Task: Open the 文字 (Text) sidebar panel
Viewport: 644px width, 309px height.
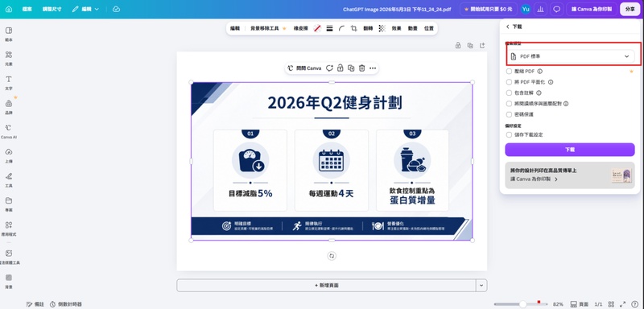Action: (x=9, y=82)
